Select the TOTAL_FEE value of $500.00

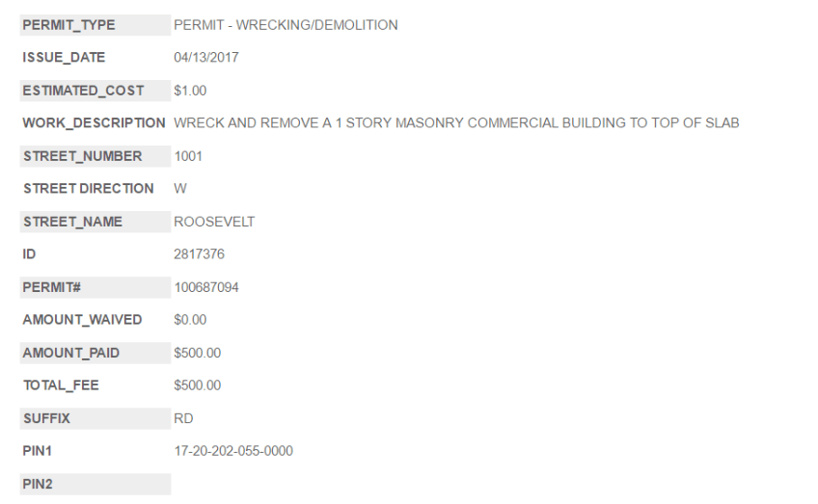[198, 385]
